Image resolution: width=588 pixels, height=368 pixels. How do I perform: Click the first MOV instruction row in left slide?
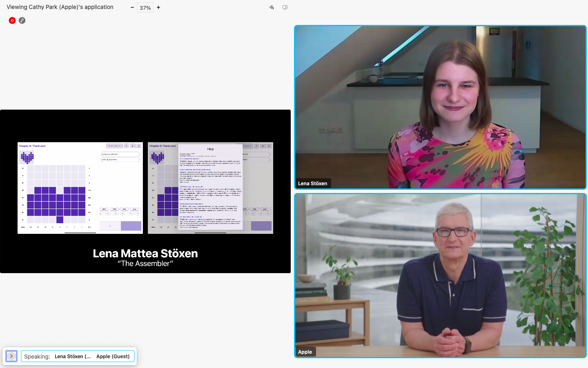pos(120,155)
